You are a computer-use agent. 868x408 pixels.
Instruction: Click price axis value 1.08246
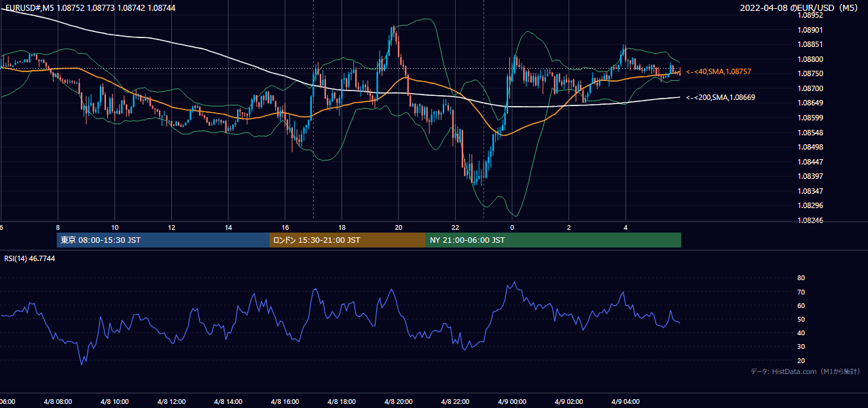(x=810, y=220)
